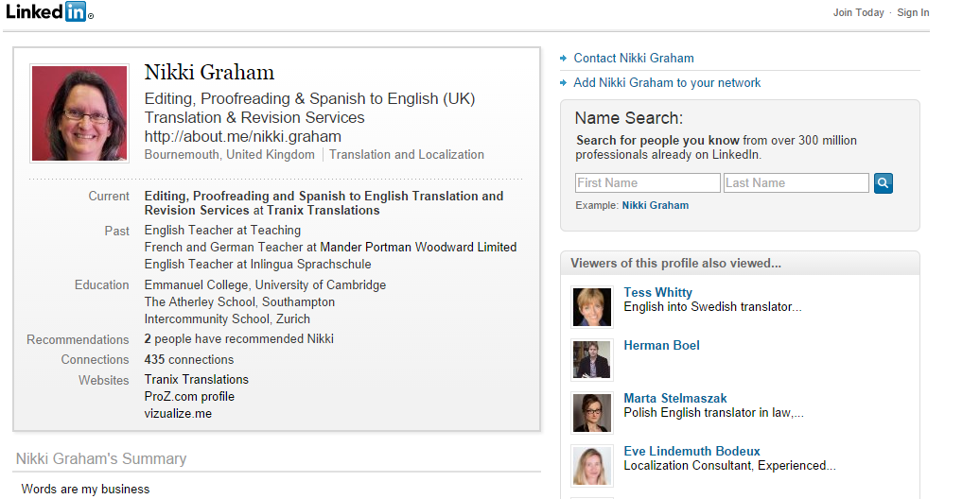Focus the Last Name input field
Viewport: 980px width, 499px height.
[x=796, y=183]
